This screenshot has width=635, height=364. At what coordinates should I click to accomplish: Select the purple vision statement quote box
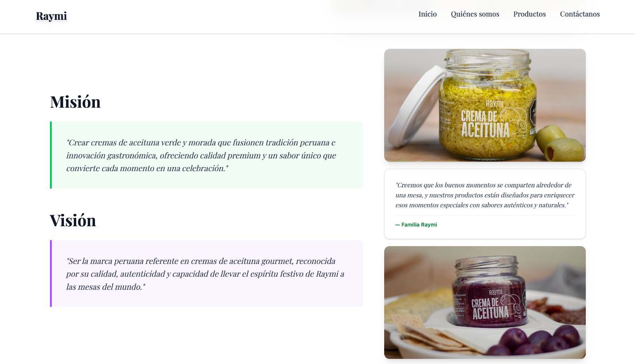click(206, 273)
